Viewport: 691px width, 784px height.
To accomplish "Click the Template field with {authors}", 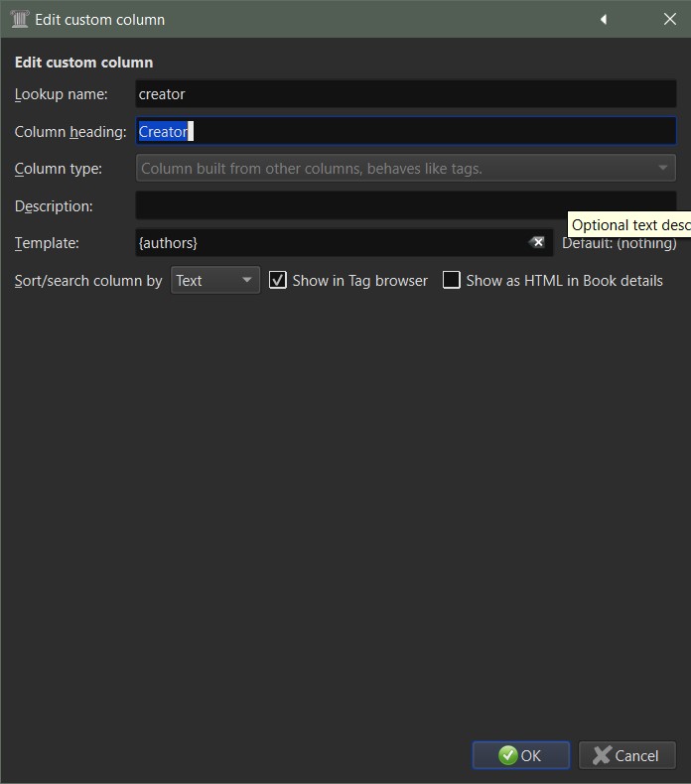I will pos(345,242).
